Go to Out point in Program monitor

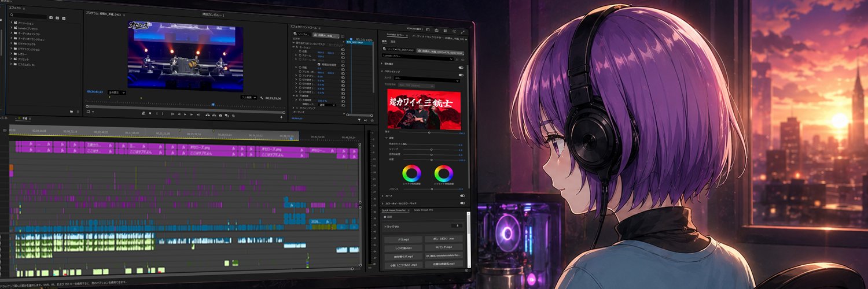pyautogui.click(x=198, y=114)
